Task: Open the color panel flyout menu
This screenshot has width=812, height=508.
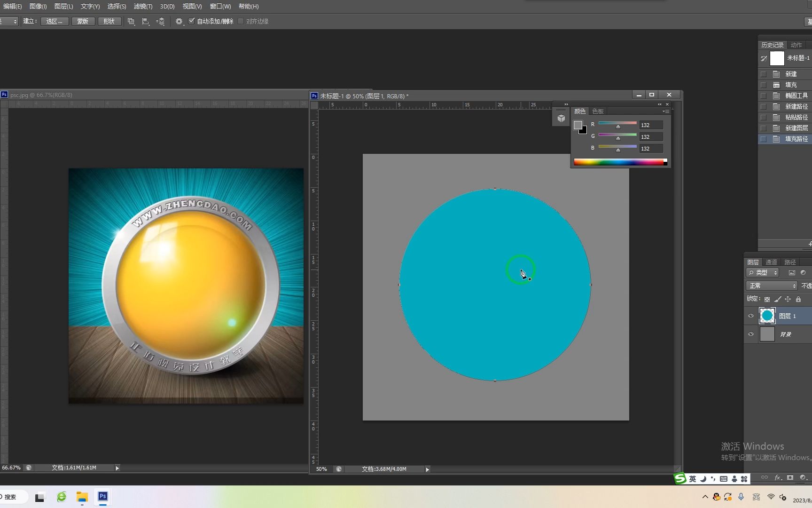Action: (666, 111)
